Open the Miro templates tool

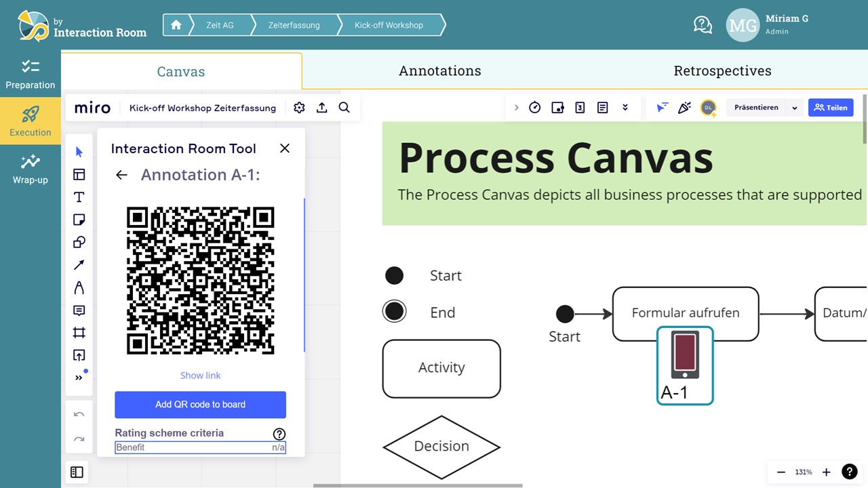(79, 174)
